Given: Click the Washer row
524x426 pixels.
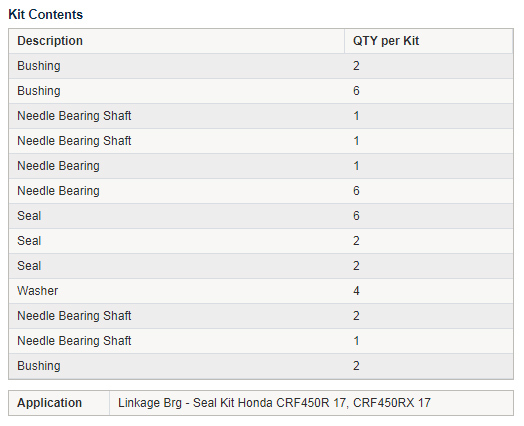Looking at the screenshot, I should pos(261,291).
